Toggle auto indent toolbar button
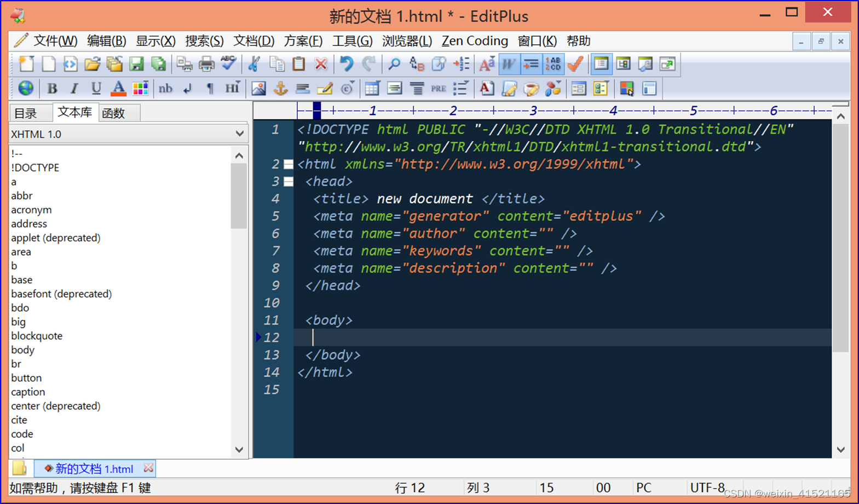The width and height of the screenshot is (859, 504). point(531,64)
